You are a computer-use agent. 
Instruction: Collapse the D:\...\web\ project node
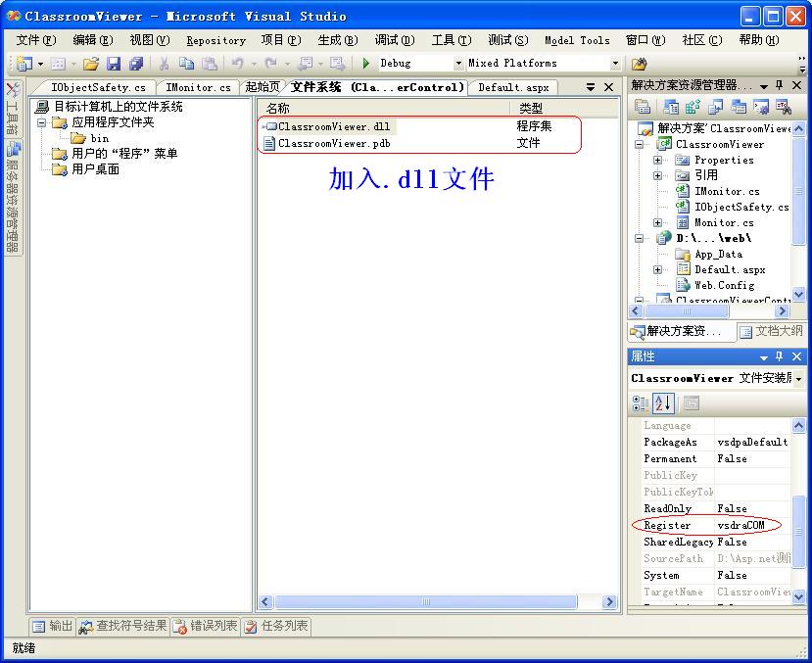640,238
